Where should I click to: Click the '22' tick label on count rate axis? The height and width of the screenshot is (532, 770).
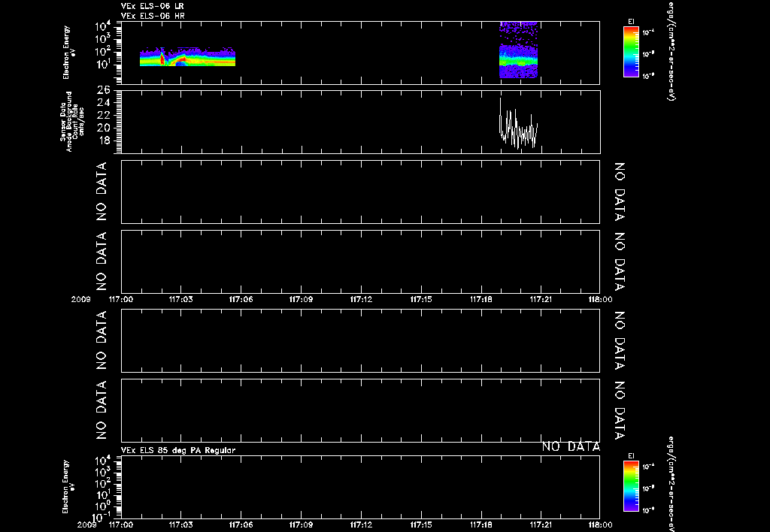104,115
